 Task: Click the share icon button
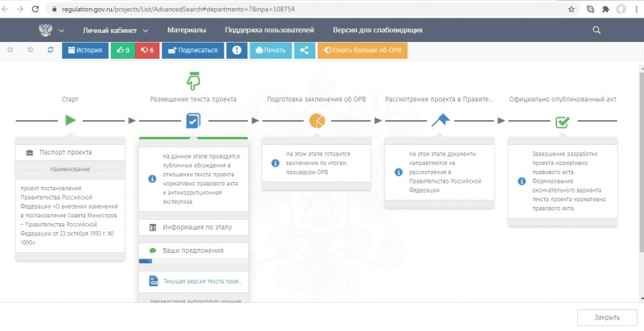pos(304,50)
